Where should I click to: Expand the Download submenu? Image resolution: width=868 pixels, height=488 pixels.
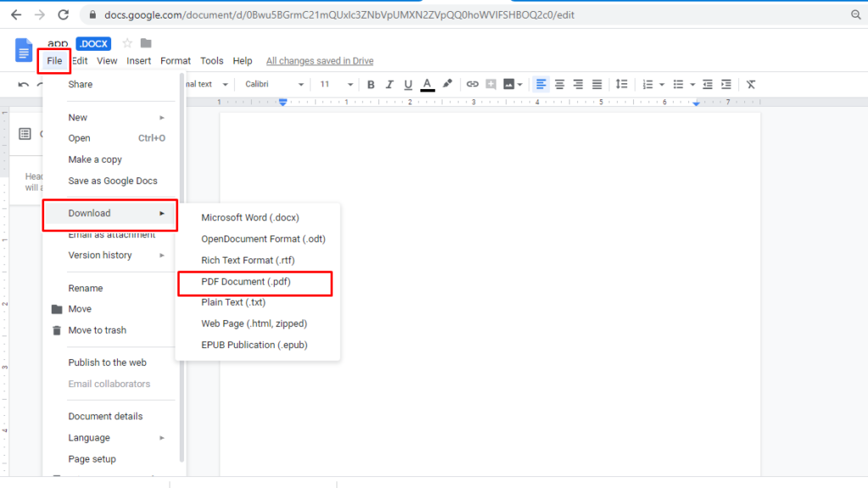pos(110,213)
